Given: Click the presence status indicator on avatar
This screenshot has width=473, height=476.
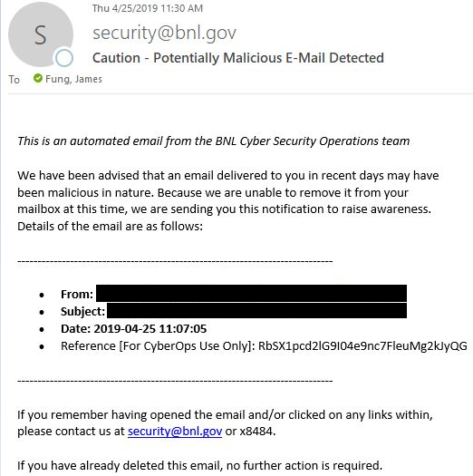Looking at the screenshot, I should point(64,58).
